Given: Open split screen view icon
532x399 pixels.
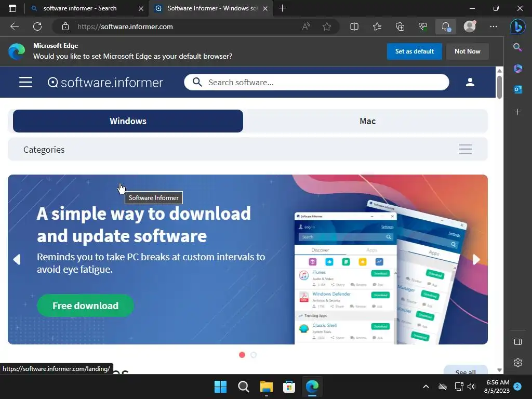Looking at the screenshot, I should pyautogui.click(x=354, y=26).
